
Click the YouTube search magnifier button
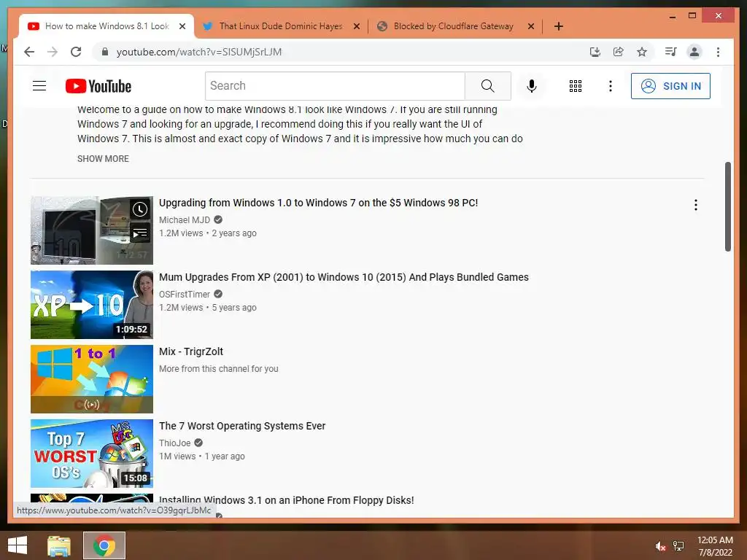(488, 86)
